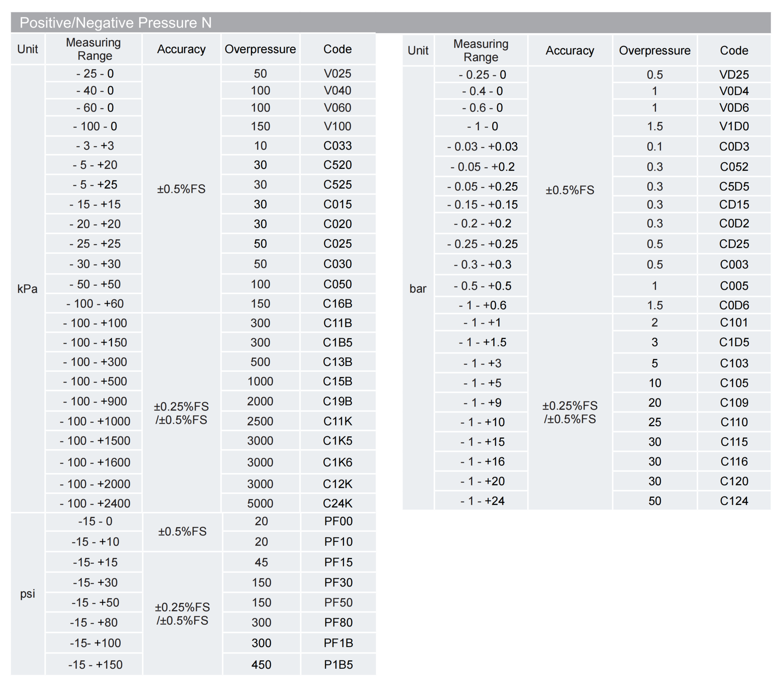The height and width of the screenshot is (691, 784).
Task: Click the V025 code cell
Action: pos(337,73)
